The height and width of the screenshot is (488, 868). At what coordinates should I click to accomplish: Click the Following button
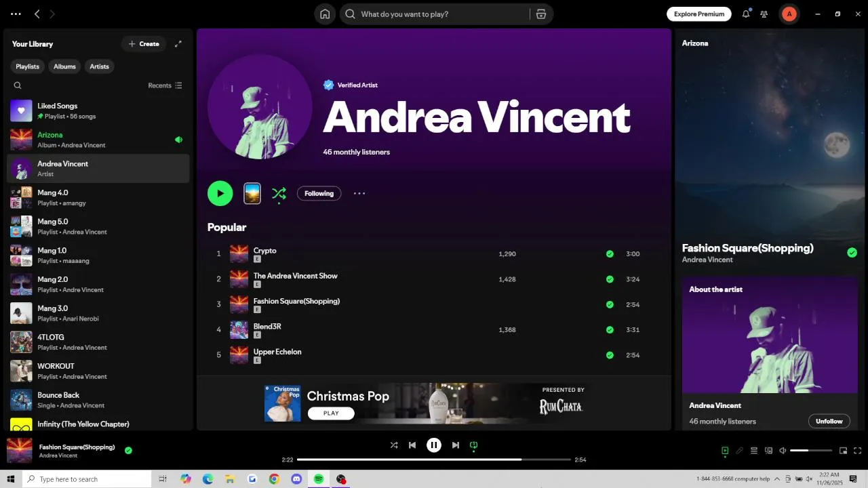coord(319,193)
